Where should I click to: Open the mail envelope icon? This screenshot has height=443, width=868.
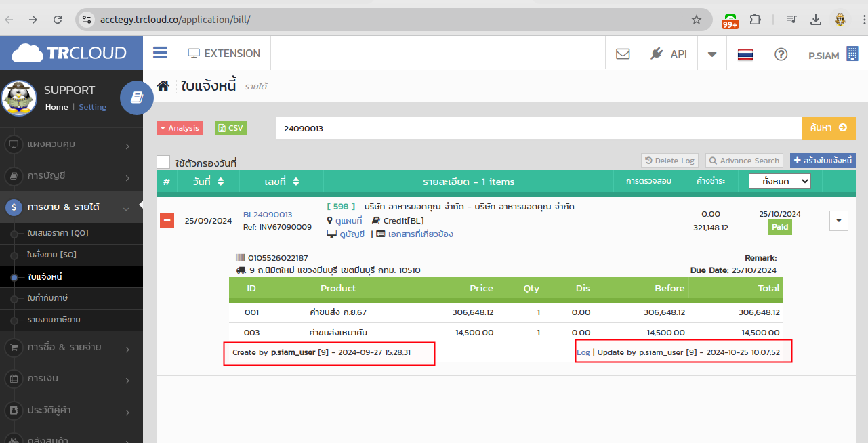(623, 54)
